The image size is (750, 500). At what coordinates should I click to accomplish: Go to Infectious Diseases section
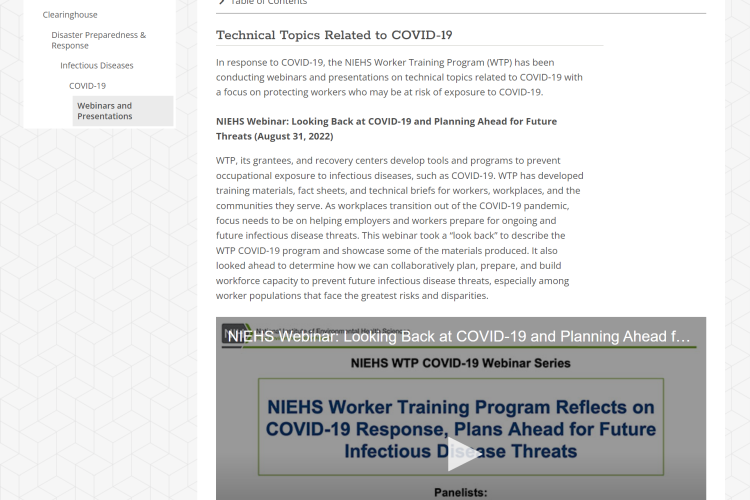97,66
